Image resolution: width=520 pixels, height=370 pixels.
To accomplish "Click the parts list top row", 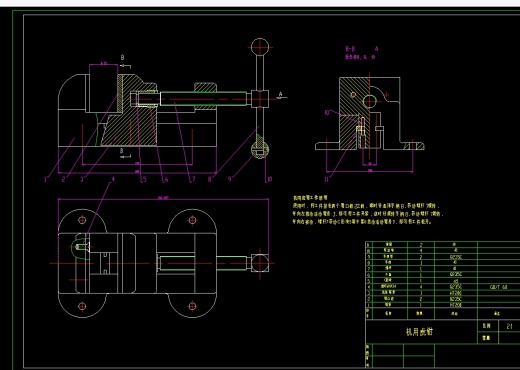I will tap(443, 245).
